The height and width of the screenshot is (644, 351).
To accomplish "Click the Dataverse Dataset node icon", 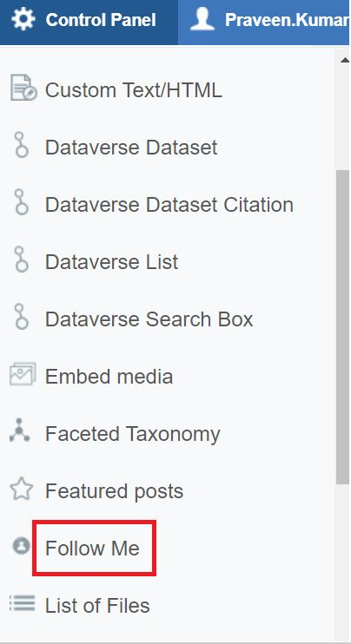I will (x=21, y=145).
